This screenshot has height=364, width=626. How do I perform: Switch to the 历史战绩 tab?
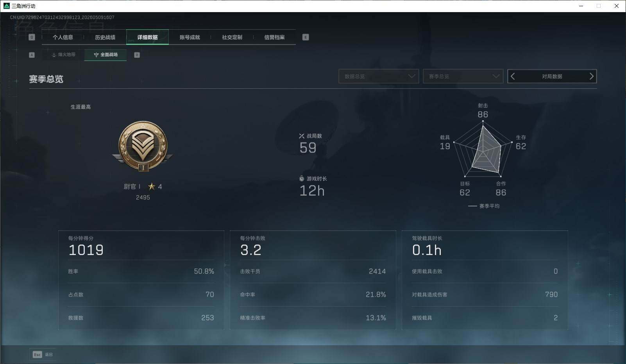(x=105, y=37)
